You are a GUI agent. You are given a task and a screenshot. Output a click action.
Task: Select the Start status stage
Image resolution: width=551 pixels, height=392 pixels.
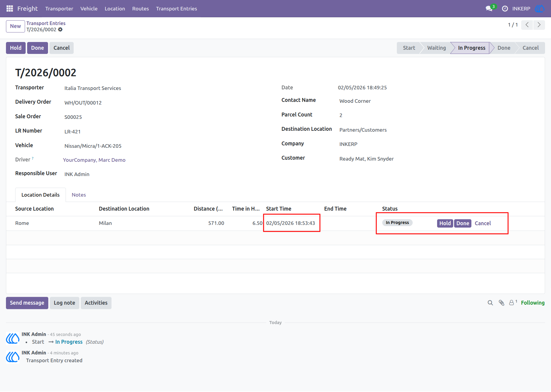coord(409,48)
